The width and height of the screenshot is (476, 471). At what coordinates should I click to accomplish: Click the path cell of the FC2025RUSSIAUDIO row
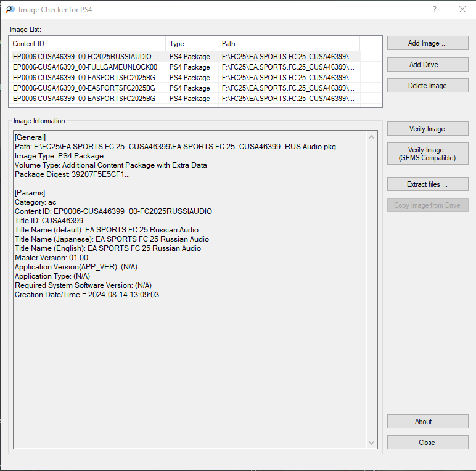[288, 57]
